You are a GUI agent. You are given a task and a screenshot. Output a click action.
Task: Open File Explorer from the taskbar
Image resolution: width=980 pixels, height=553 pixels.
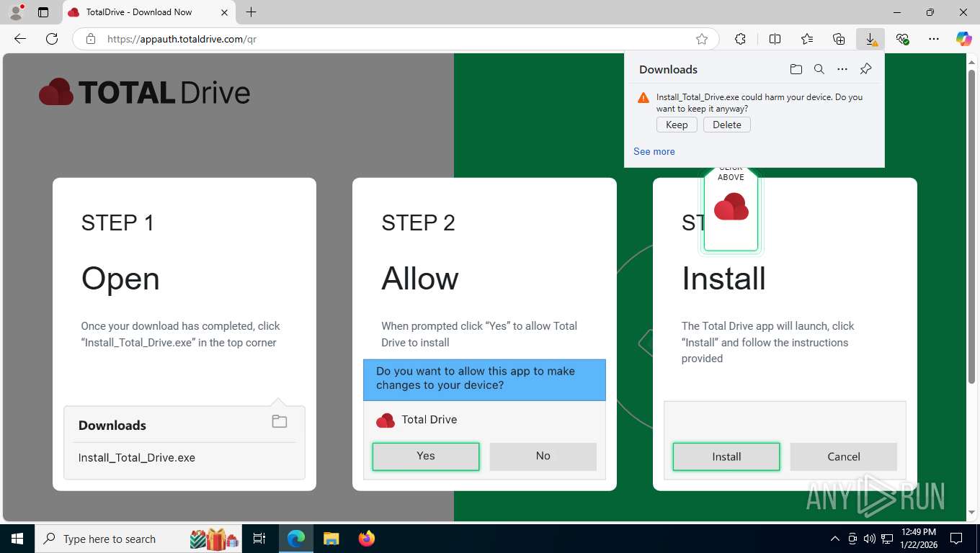point(331,539)
